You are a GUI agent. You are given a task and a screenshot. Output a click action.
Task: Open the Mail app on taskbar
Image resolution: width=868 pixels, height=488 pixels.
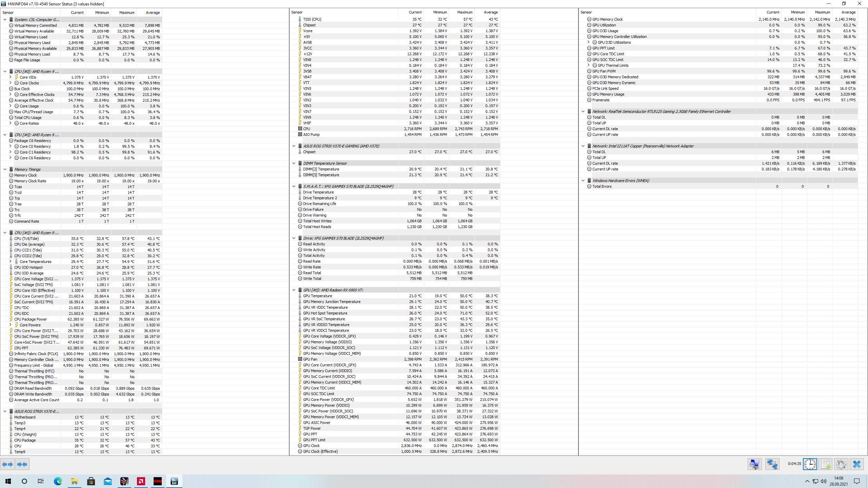click(107, 481)
